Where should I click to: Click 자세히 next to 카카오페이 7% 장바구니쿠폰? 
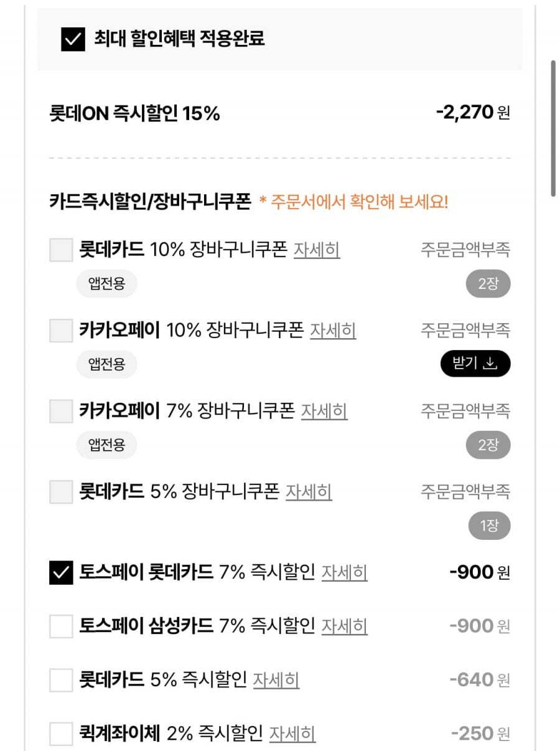[x=324, y=411]
